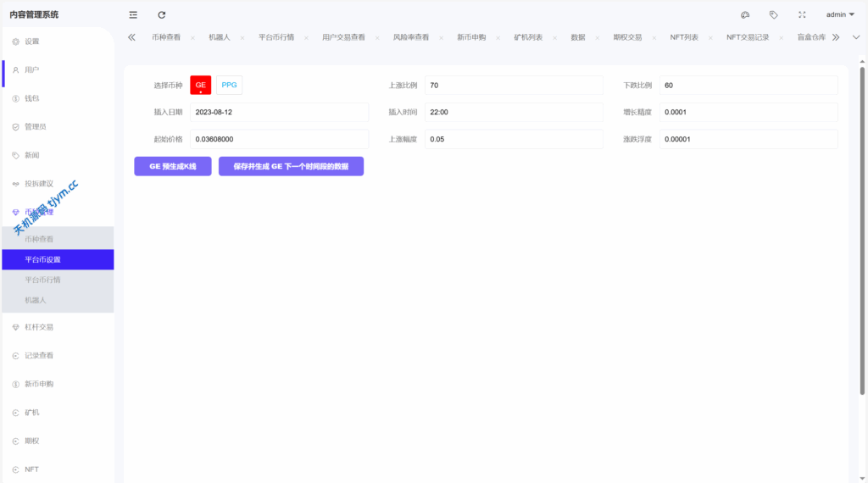Image resolution: width=868 pixels, height=483 pixels.
Task: Switch to the 期权交易 tab
Action: [x=627, y=37]
